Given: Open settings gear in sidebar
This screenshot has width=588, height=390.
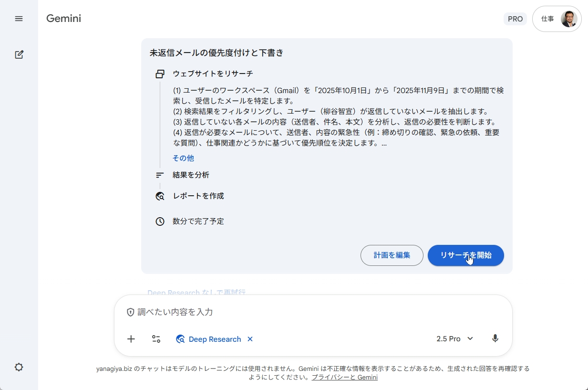Looking at the screenshot, I should coord(19,367).
